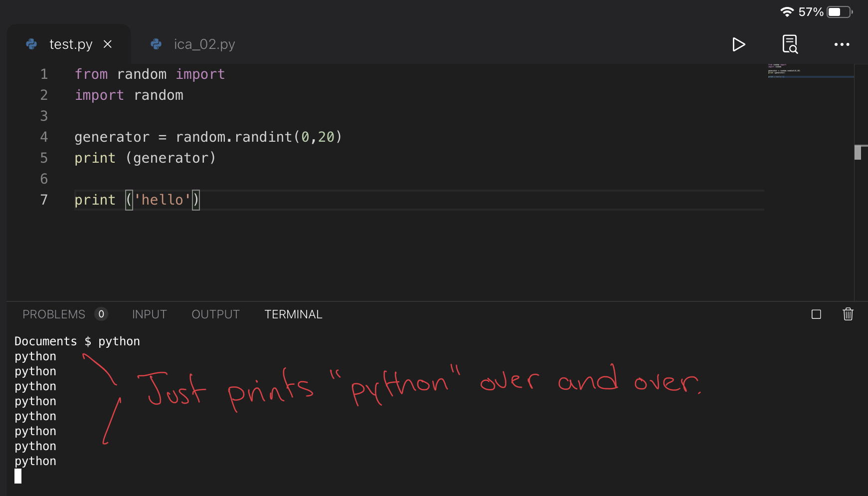Close the test.py tab
Image resolution: width=868 pixels, height=496 pixels.
[x=108, y=44]
